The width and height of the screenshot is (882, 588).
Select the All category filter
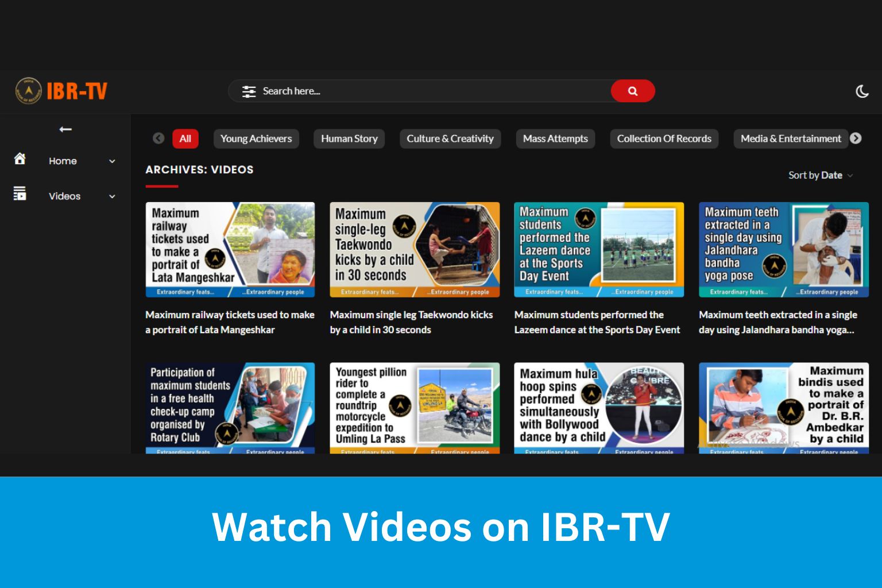185,138
